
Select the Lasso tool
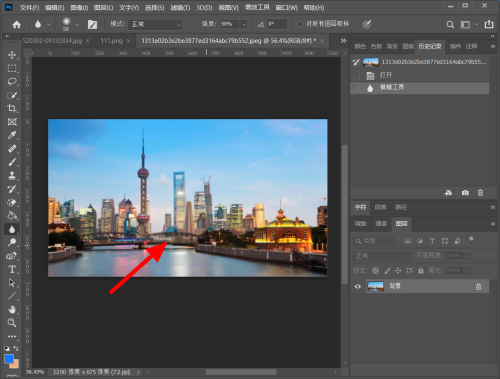click(12, 82)
